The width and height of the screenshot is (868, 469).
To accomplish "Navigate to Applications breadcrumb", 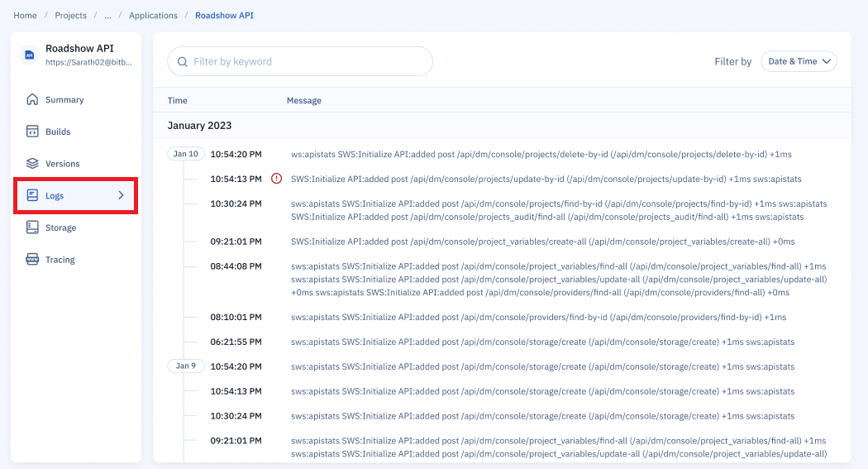I will [x=153, y=16].
